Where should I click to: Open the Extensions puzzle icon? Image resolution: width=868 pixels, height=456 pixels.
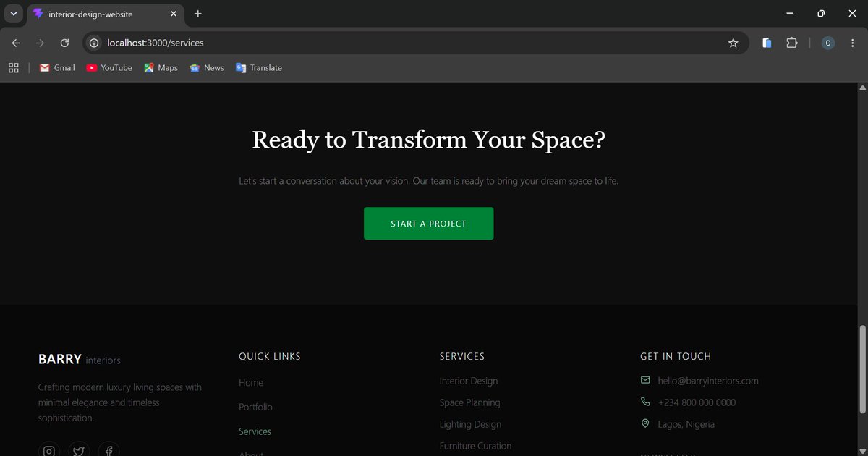point(792,43)
